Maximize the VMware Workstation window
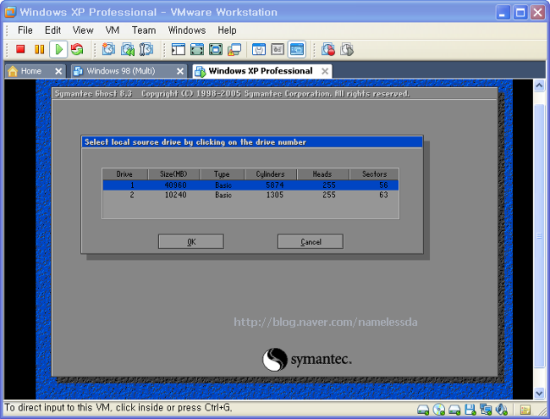Image resolution: width=550 pixels, height=419 pixels. [x=521, y=13]
